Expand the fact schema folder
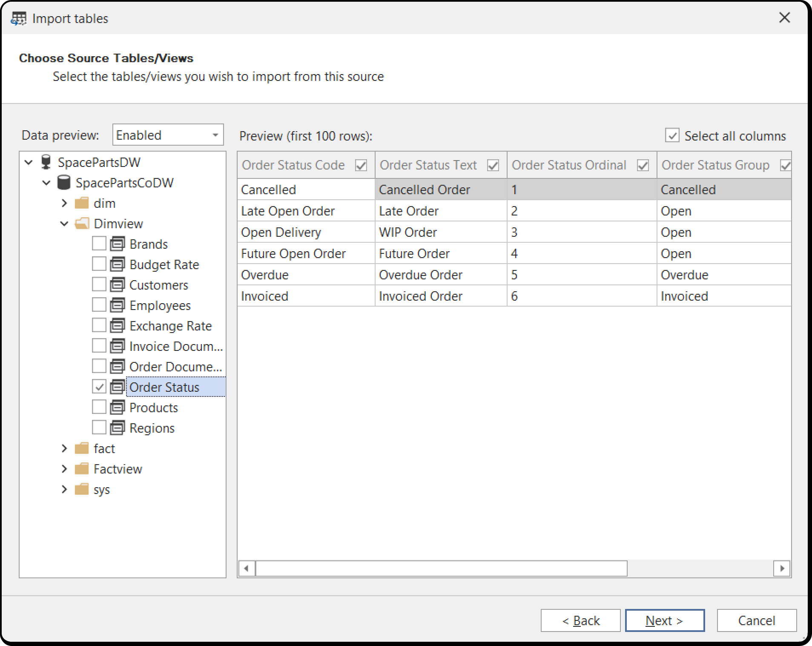812x646 pixels. pyautogui.click(x=64, y=448)
